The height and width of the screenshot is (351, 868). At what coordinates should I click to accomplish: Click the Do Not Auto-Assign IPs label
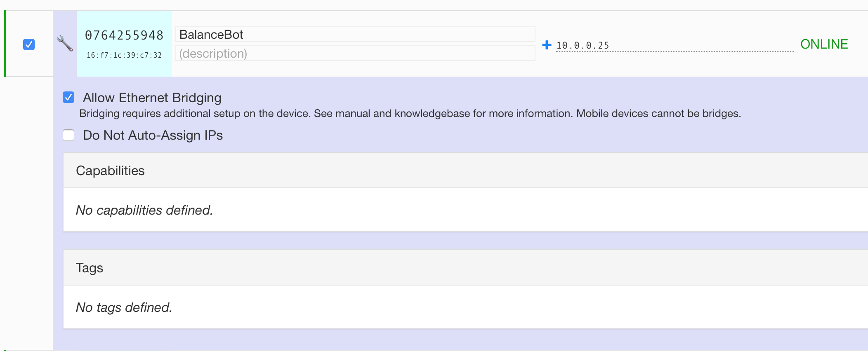coord(153,135)
